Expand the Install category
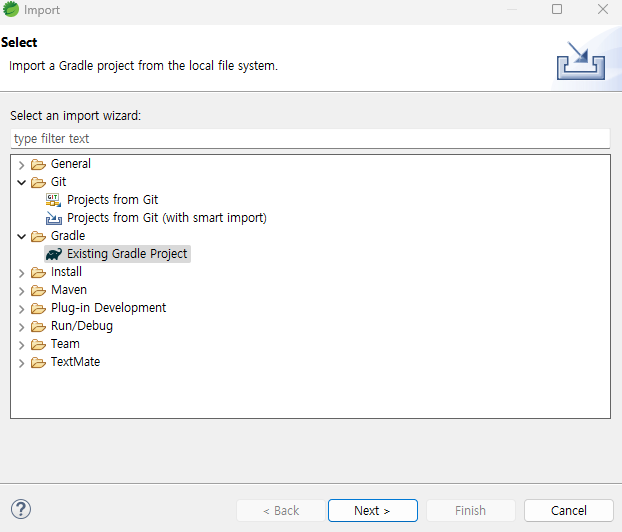 21,273
